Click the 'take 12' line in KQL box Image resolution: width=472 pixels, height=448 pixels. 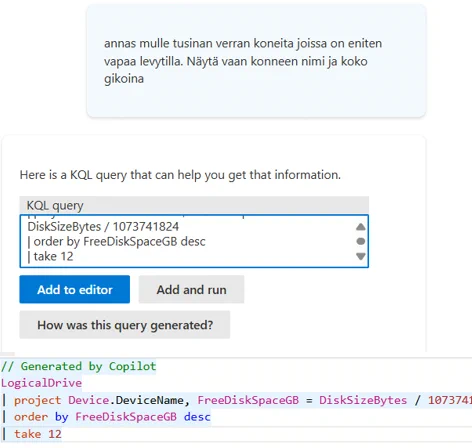click(x=50, y=256)
